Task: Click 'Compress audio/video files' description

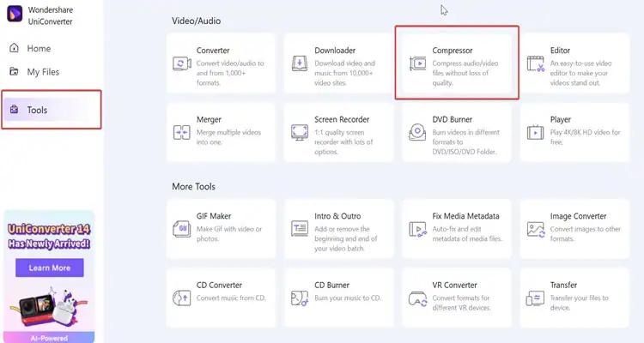Action: [x=465, y=73]
